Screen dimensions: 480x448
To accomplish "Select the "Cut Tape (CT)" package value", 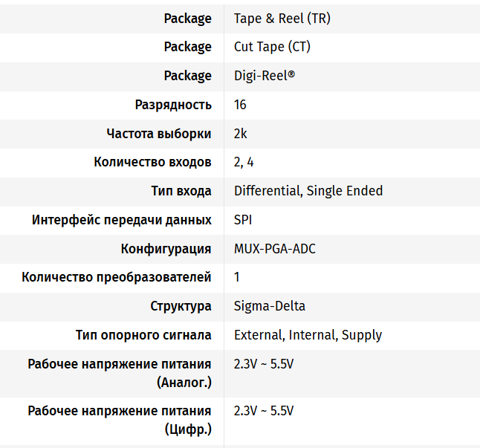I will click(272, 47).
